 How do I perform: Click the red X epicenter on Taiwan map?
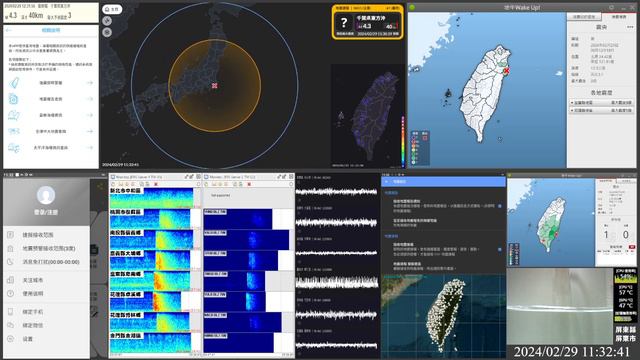tap(506, 71)
